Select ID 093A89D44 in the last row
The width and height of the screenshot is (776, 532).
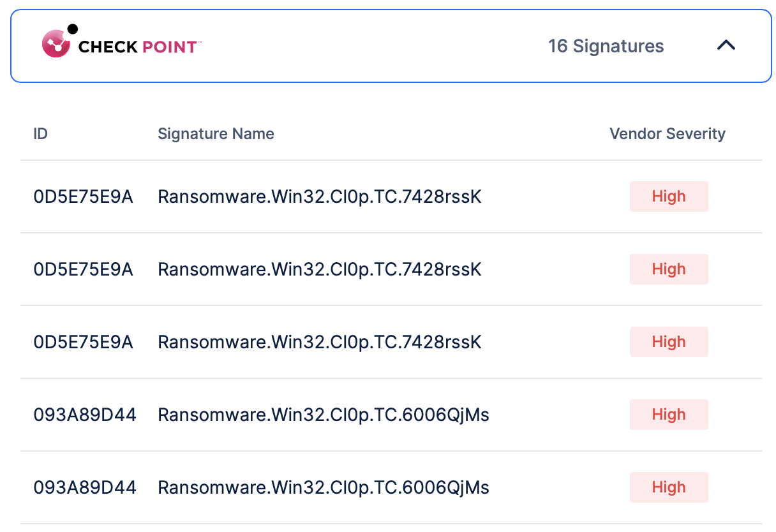click(85, 487)
